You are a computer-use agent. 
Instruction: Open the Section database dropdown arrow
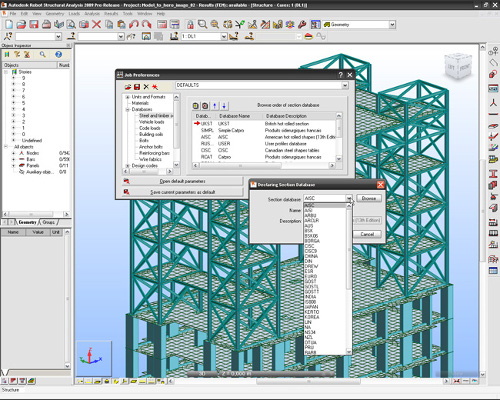348,199
